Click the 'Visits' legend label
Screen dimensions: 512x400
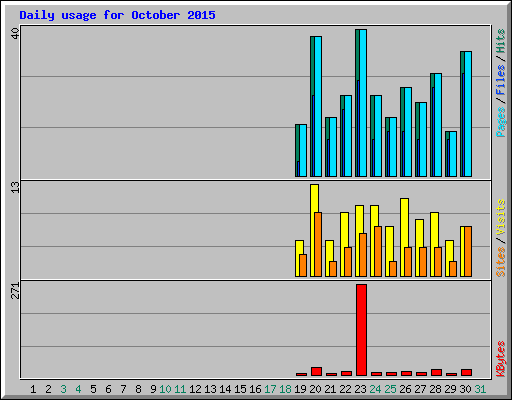(x=501, y=217)
